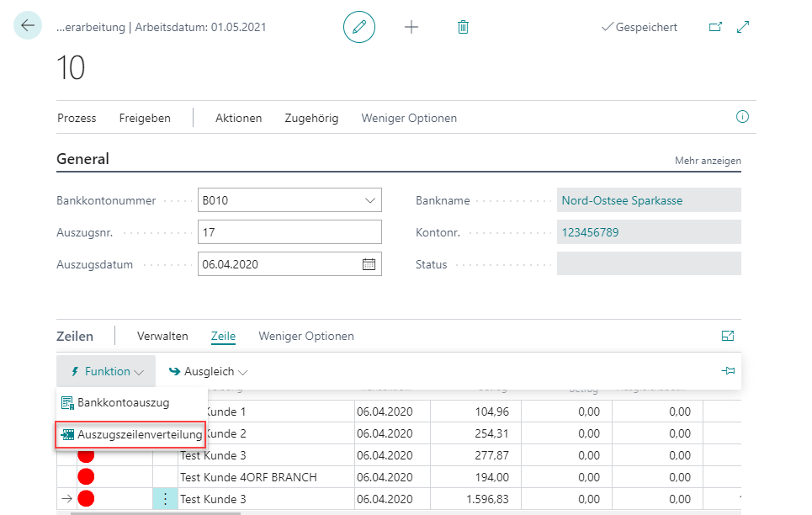The height and width of the screenshot is (515, 812).
Task: Select Auszugszeilenverteilung menu entry
Action: [x=131, y=435]
